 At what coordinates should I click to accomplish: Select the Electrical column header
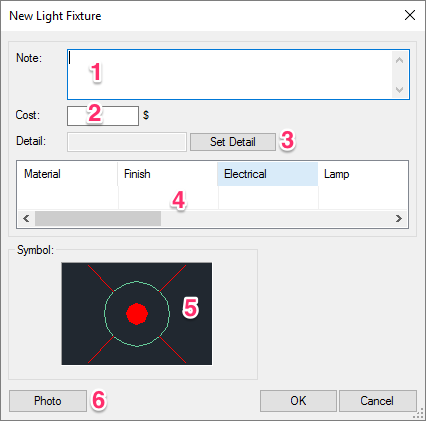[x=268, y=174]
